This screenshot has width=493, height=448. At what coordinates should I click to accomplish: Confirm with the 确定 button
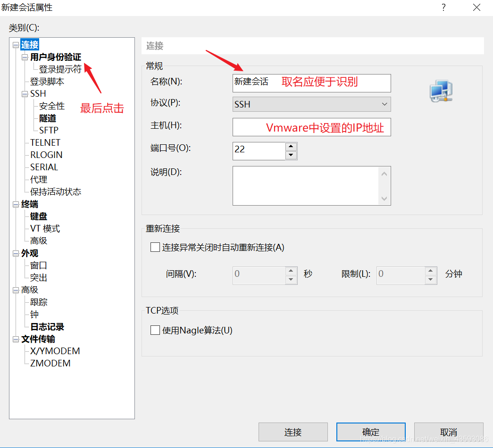(x=371, y=432)
